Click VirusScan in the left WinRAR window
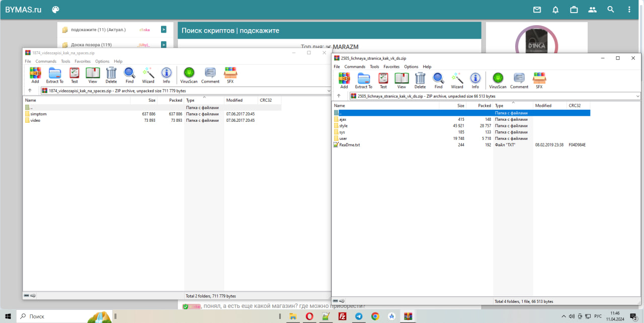This screenshot has width=644, height=323. point(189,75)
